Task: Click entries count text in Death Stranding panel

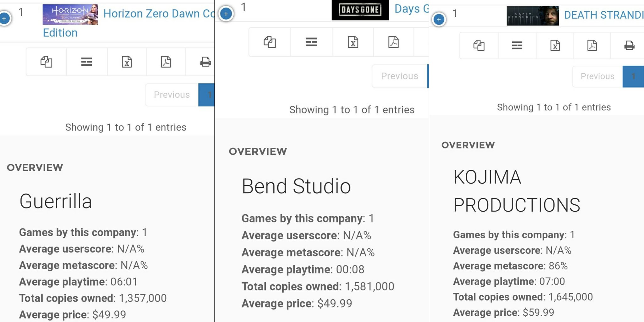Action: (554, 107)
